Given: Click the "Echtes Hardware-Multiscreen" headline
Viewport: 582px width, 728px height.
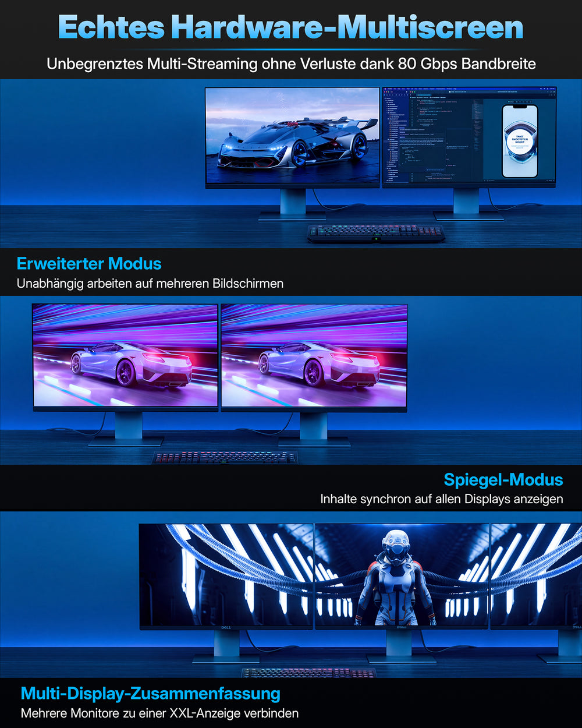Looking at the screenshot, I should click(290, 27).
